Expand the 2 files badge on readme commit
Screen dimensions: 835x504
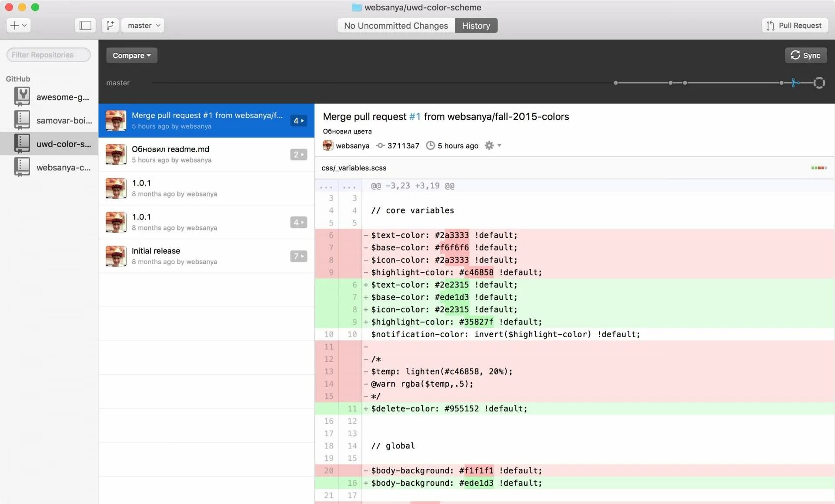[x=298, y=155]
